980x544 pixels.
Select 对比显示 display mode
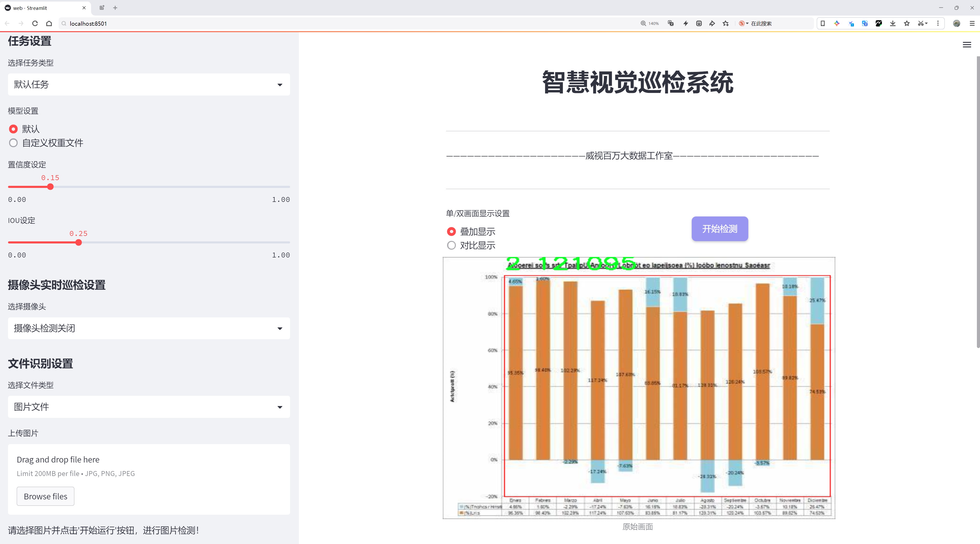pos(451,245)
